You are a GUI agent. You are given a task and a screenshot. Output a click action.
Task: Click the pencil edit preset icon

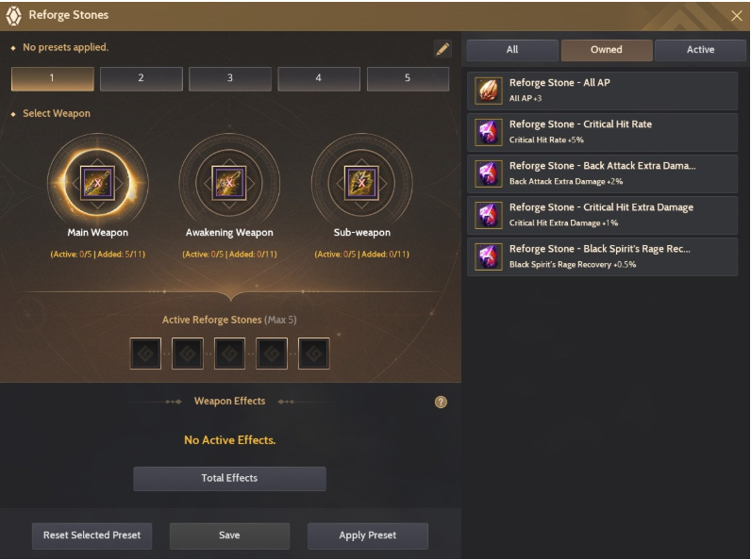442,49
